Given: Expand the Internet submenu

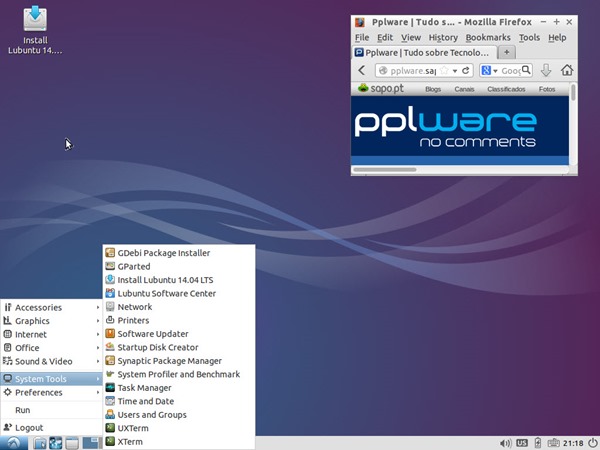Looking at the screenshot, I should (x=52, y=334).
